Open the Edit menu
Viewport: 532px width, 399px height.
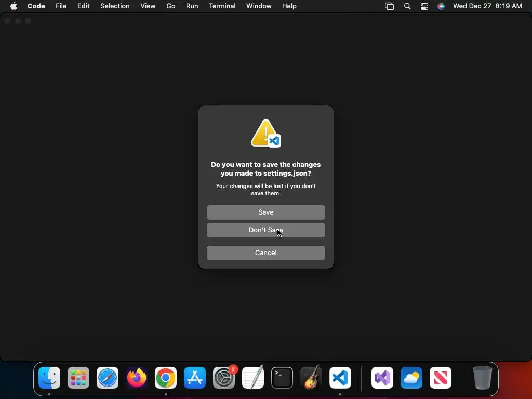84,6
